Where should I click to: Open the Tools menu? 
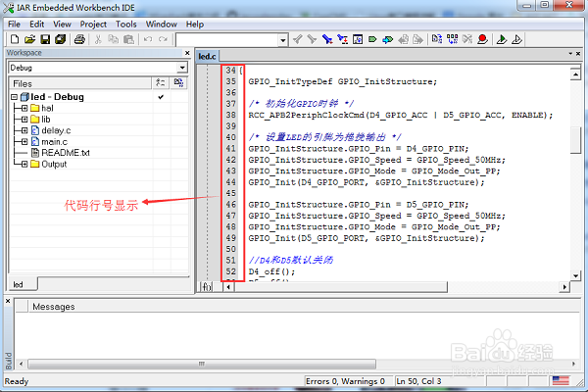(x=126, y=24)
